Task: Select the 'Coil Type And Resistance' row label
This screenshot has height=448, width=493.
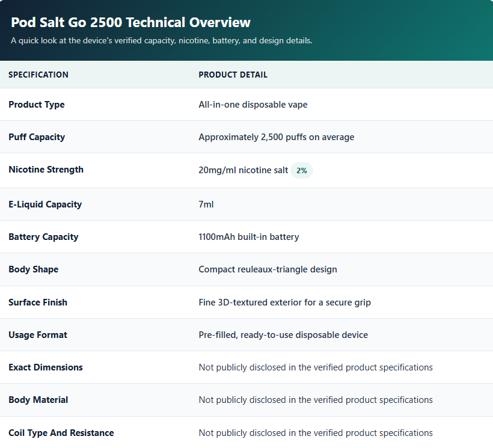Action: pyautogui.click(x=61, y=433)
